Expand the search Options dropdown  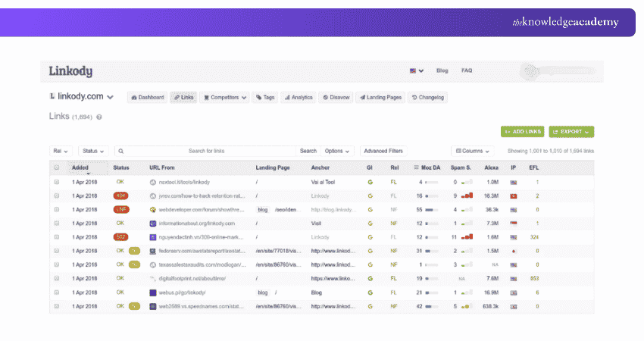pyautogui.click(x=337, y=152)
